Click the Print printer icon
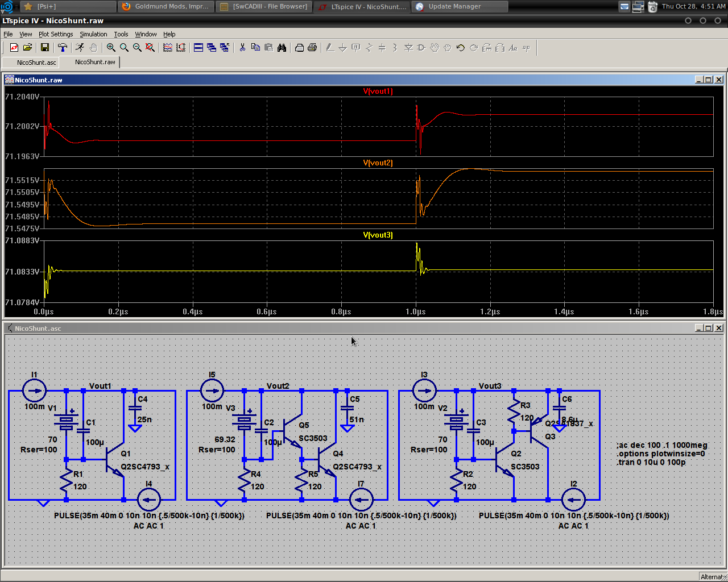728x582 pixels. click(x=312, y=48)
